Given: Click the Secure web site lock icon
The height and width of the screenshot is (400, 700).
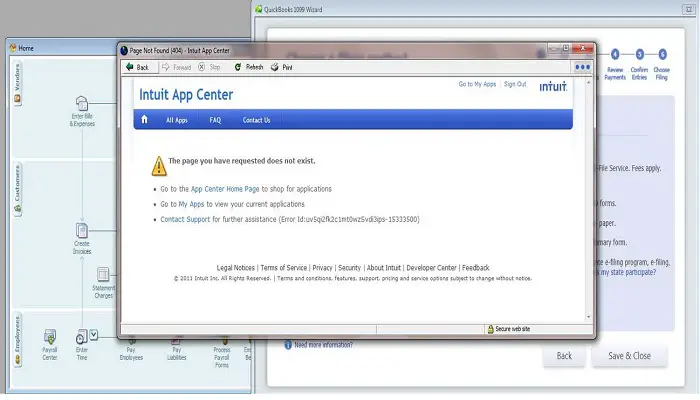Looking at the screenshot, I should pos(490,329).
